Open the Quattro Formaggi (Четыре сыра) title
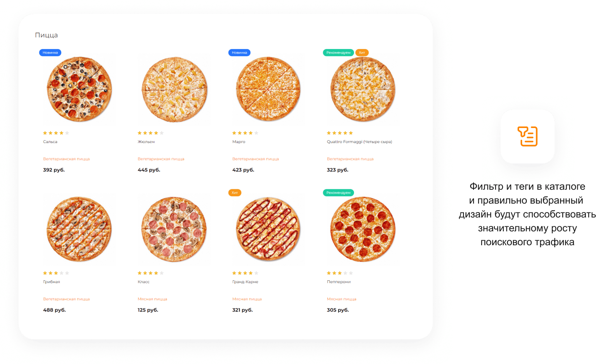 (x=359, y=142)
